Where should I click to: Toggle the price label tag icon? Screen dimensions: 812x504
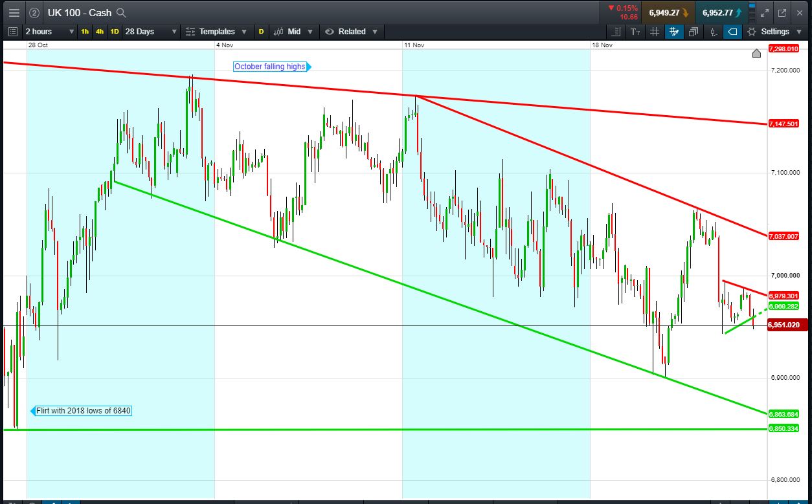click(732, 31)
